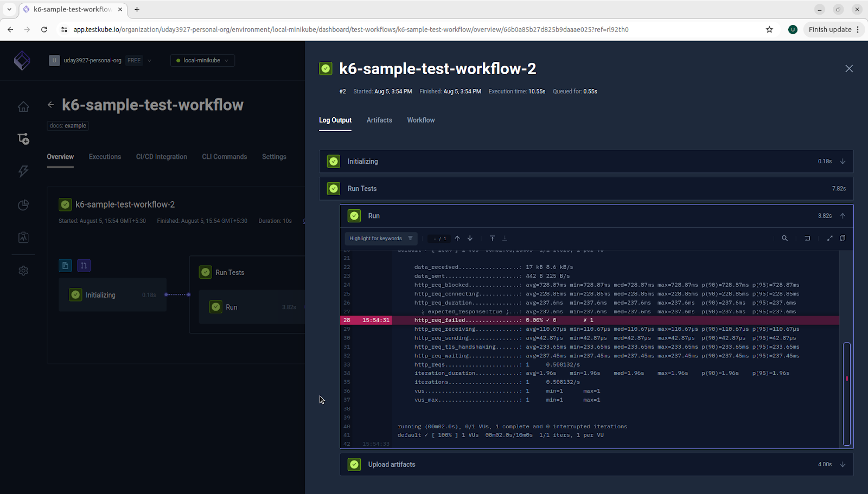Open the log search magnifier
The width and height of the screenshot is (868, 494).
point(784,238)
